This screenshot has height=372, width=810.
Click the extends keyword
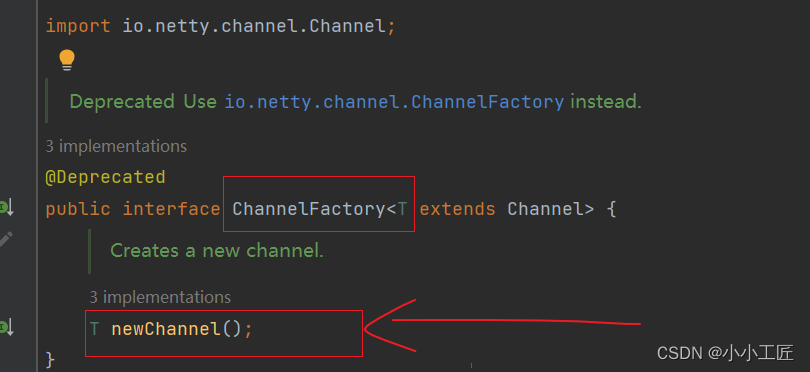point(457,209)
